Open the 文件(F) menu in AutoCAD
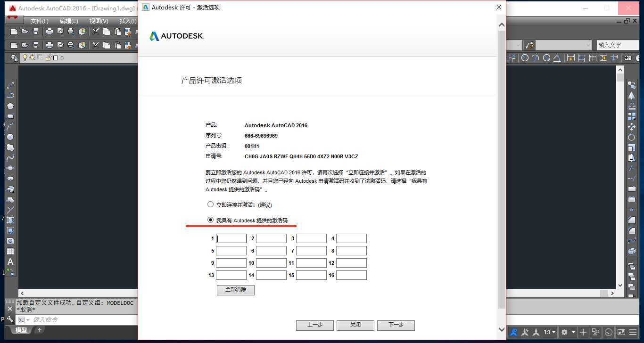This screenshot has width=644, height=343. click(x=40, y=21)
